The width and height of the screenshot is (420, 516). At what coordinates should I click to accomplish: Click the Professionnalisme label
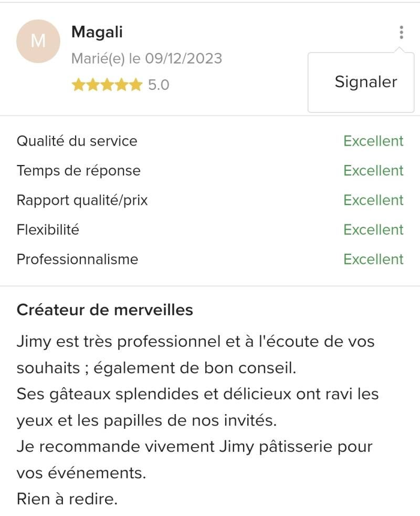tap(77, 259)
